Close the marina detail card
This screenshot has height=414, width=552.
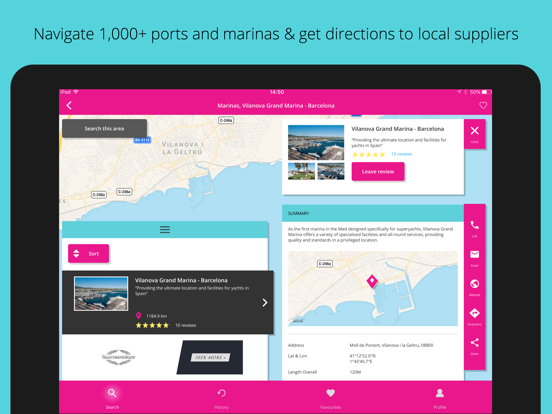point(475,133)
